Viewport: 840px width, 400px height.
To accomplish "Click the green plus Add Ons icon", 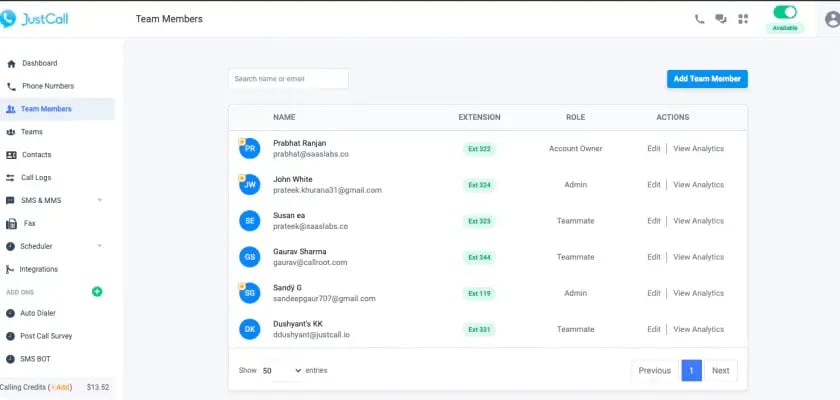I will tap(97, 292).
